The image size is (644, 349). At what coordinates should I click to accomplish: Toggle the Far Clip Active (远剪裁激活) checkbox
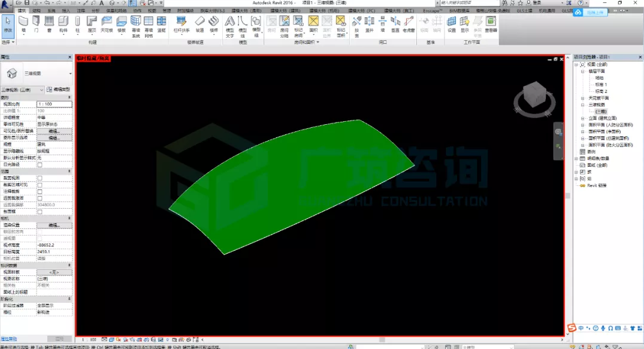pyautogui.click(x=40, y=198)
